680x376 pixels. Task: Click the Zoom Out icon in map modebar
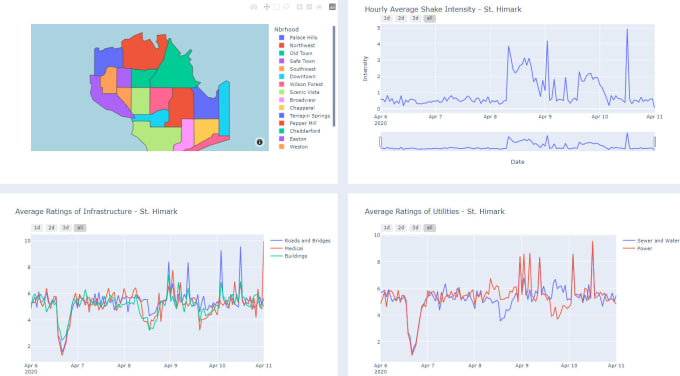pos(309,7)
